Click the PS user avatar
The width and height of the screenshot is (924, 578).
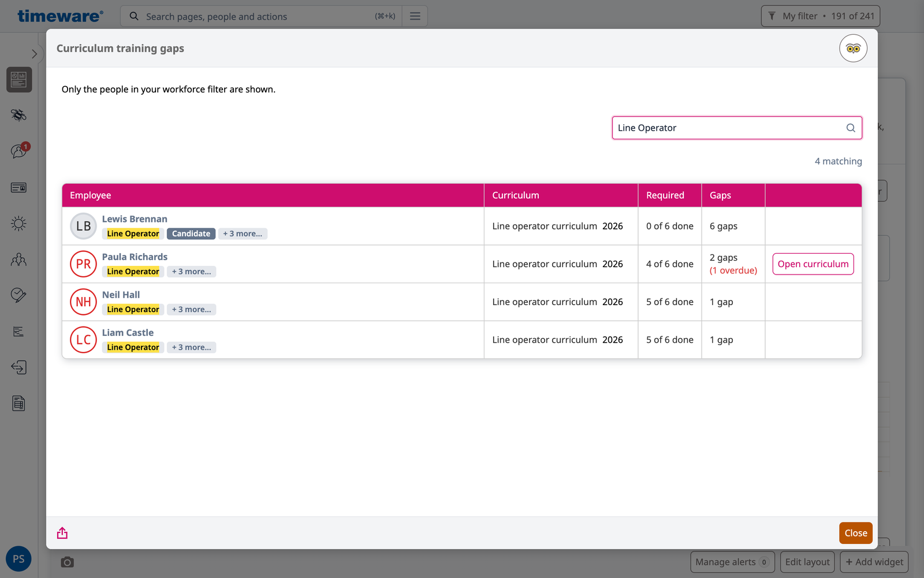(18, 559)
